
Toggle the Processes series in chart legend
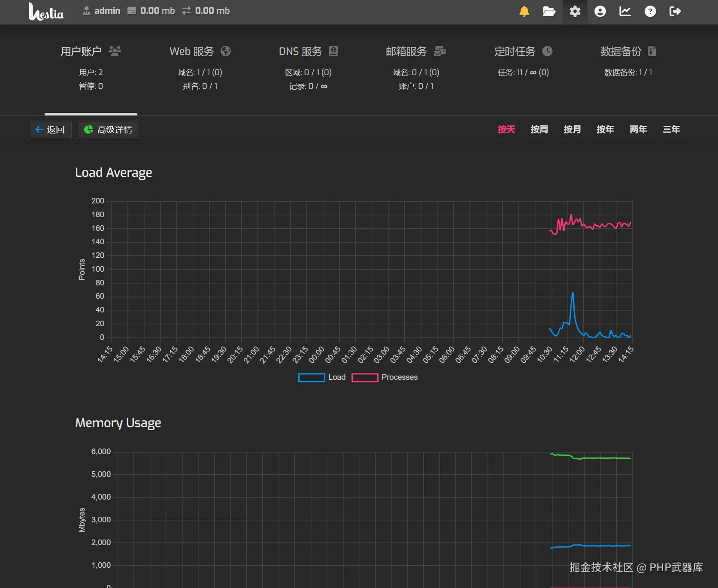pos(385,377)
